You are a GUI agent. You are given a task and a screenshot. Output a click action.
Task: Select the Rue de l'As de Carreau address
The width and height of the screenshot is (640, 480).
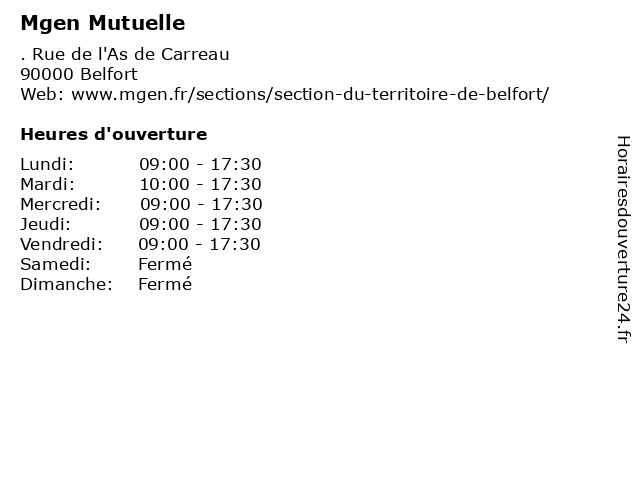click(125, 54)
